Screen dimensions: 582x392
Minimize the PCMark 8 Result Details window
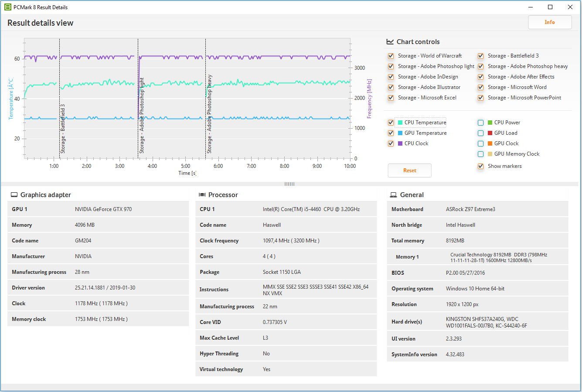(x=531, y=7)
